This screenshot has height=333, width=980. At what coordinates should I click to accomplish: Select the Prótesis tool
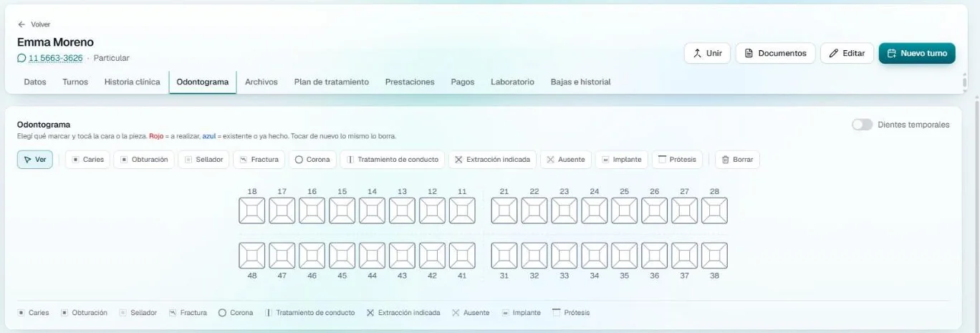click(677, 160)
